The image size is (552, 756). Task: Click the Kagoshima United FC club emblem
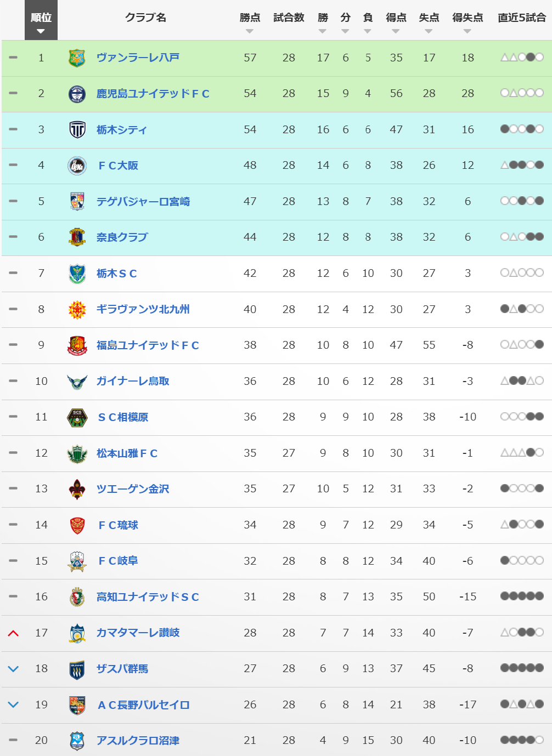tap(77, 94)
